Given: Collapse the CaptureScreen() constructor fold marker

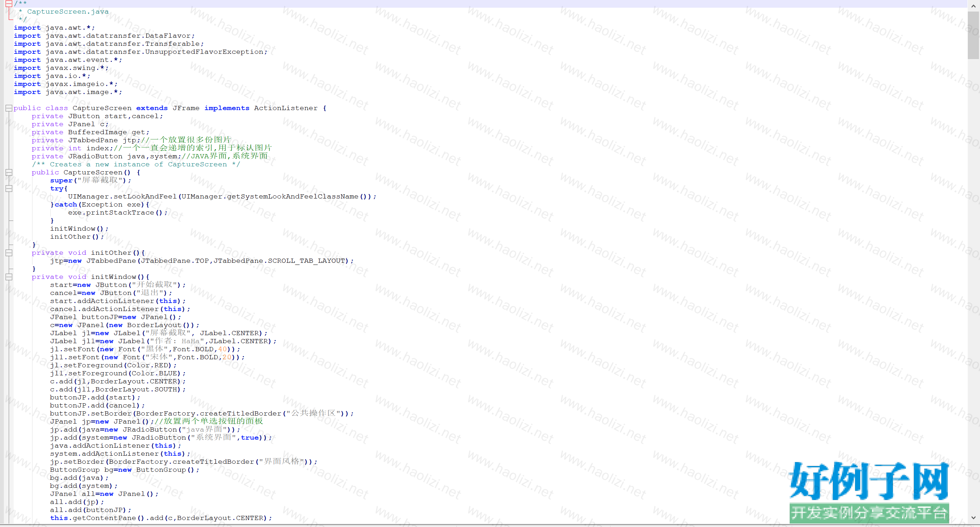Looking at the screenshot, I should click(x=8, y=173).
